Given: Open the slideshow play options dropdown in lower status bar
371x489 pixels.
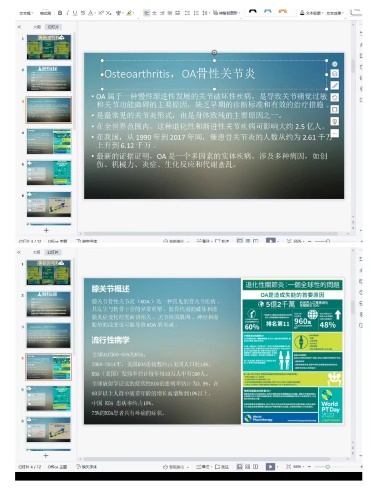Looking at the screenshot, I should pos(277,467).
